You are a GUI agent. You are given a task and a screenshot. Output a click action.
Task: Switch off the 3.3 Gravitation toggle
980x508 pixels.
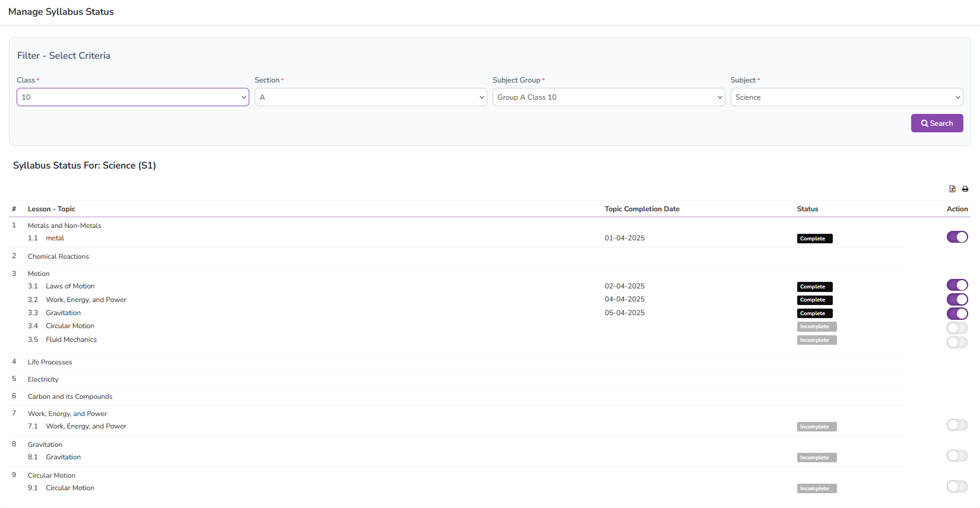point(957,314)
